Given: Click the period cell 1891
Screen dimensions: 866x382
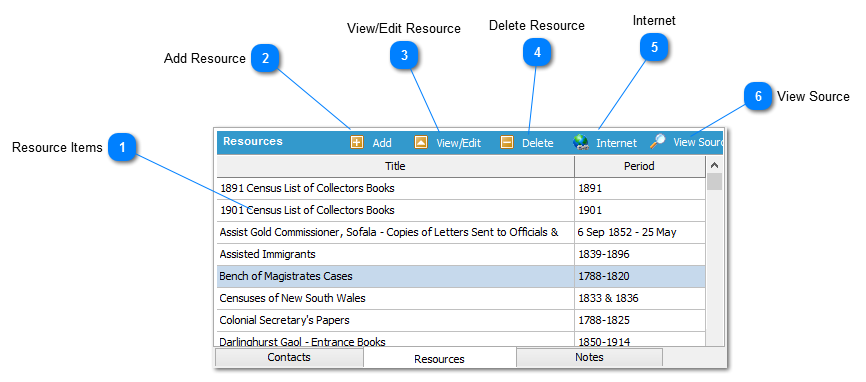Looking at the screenshot, I should tap(640, 188).
